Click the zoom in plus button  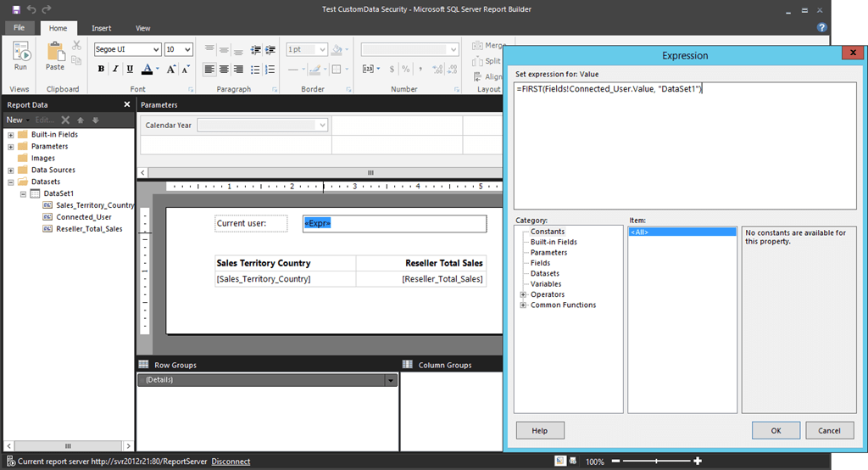[698, 461]
